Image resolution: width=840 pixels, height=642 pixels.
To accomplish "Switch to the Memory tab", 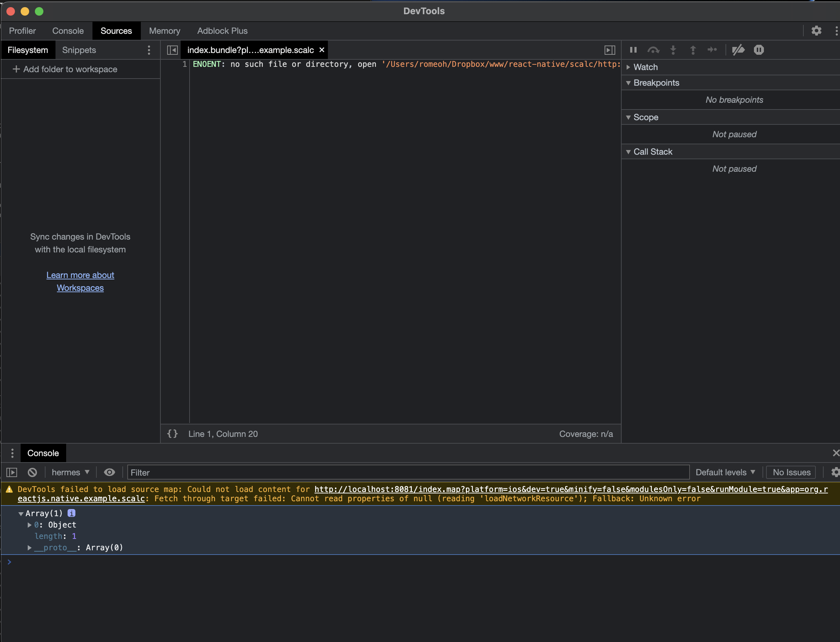I will 164,31.
